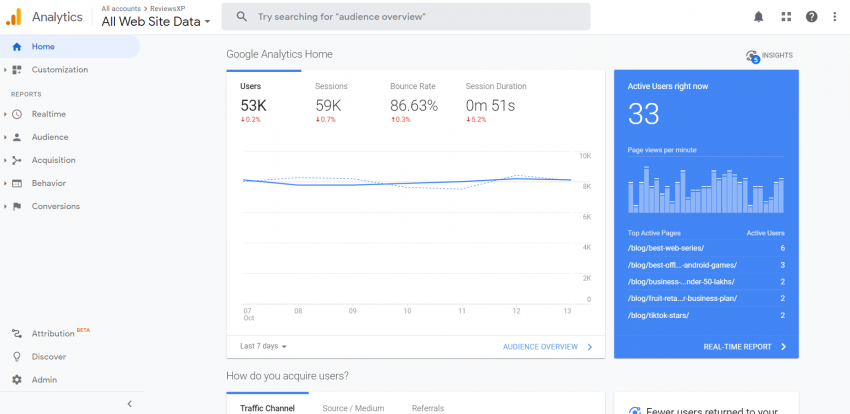Viewport: 850px width, 414px height.
Task: Open the REAL-TIME REPORT link
Action: click(737, 347)
